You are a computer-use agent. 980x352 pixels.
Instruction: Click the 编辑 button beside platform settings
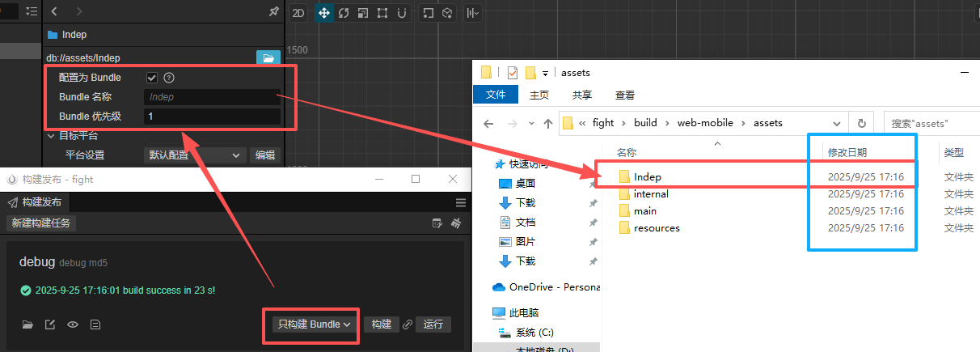265,155
